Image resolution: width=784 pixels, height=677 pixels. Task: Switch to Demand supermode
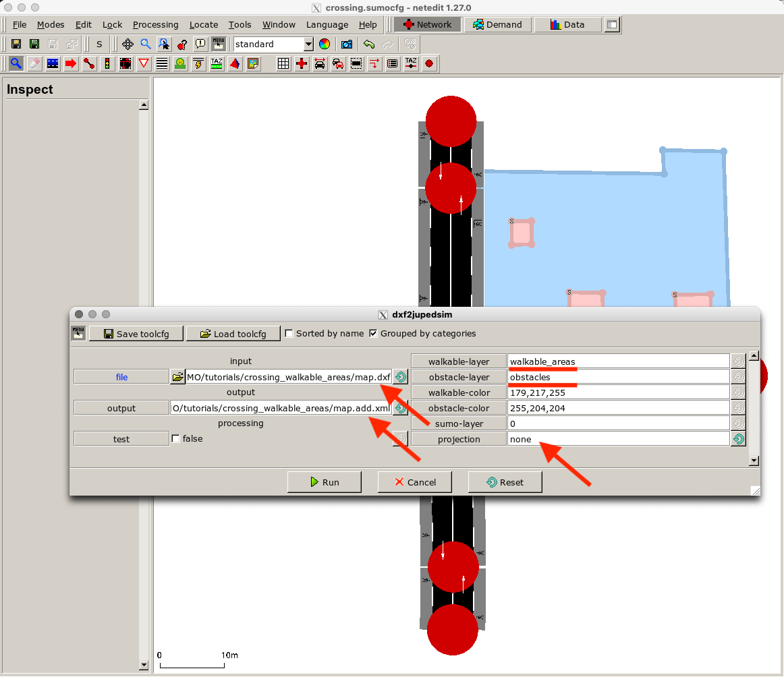click(x=497, y=24)
